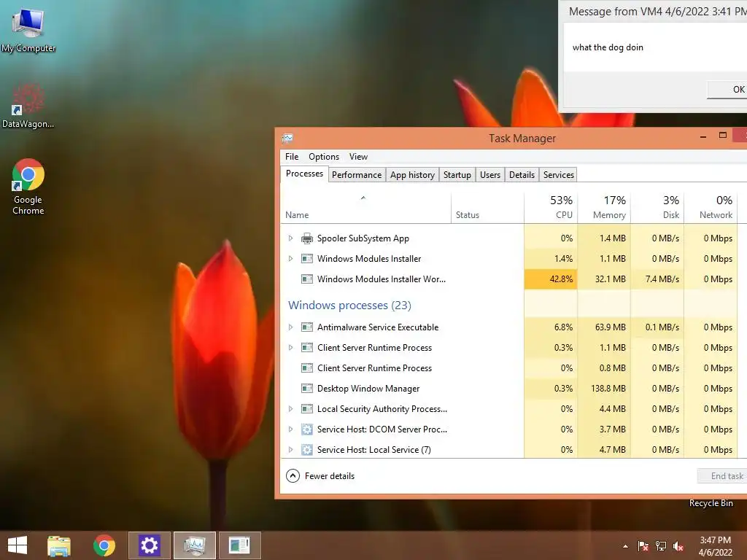The width and height of the screenshot is (747, 560).
Task: Expand the first Client Server Runtime Process
Action: coord(290,348)
